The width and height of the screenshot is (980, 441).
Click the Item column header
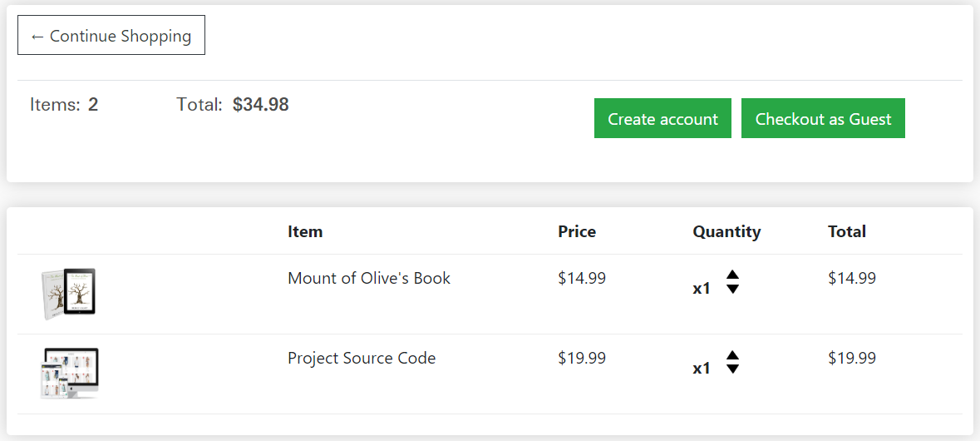pos(305,231)
